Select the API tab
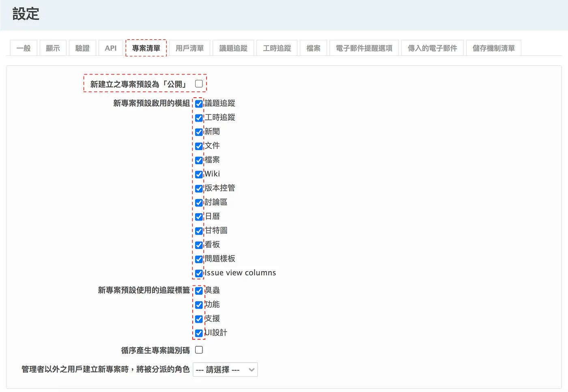The height and width of the screenshot is (392, 568). tap(111, 48)
